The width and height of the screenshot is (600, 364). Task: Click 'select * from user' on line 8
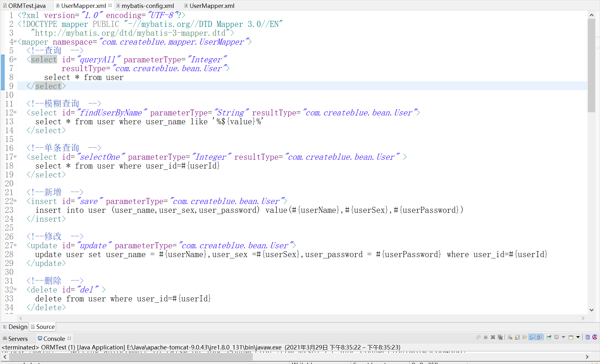coord(84,77)
